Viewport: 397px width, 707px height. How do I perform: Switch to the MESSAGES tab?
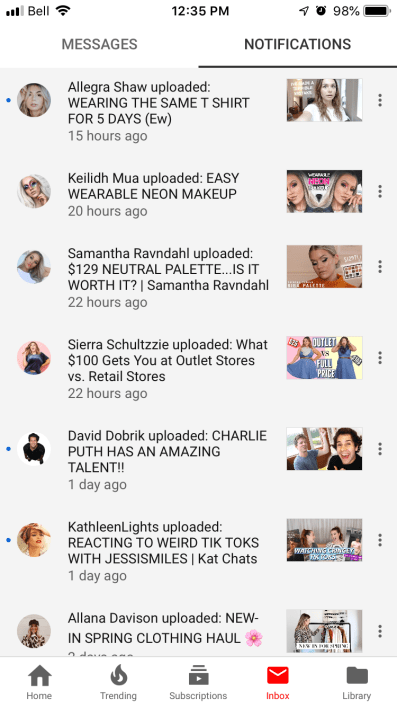coord(99,44)
